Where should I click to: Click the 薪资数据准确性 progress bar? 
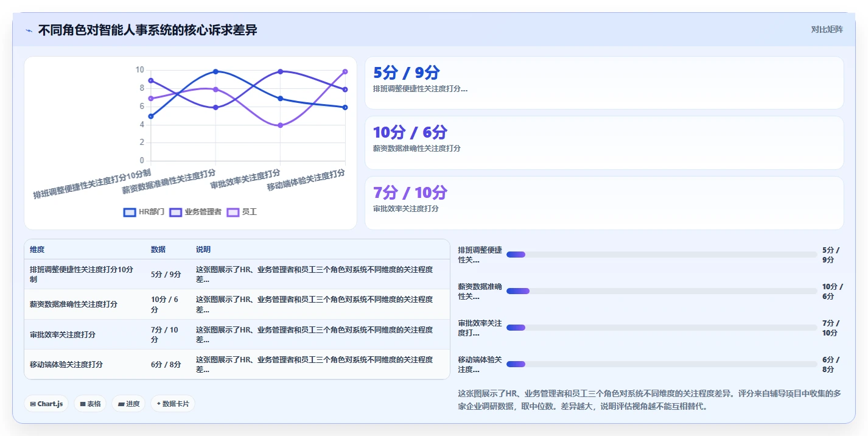click(x=662, y=291)
